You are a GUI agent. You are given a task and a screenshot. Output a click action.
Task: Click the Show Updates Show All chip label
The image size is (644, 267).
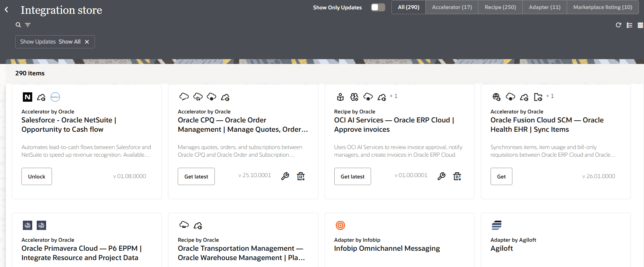50,42
